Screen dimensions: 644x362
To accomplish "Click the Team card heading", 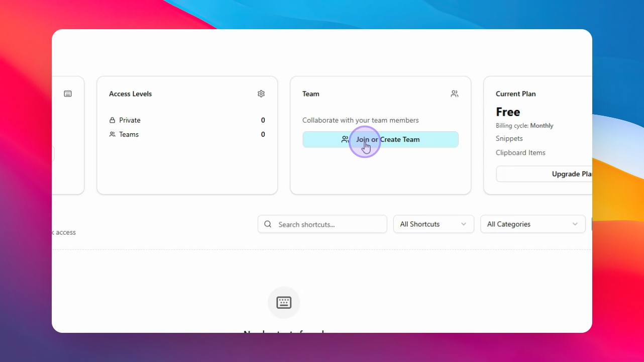I will pos(311,94).
